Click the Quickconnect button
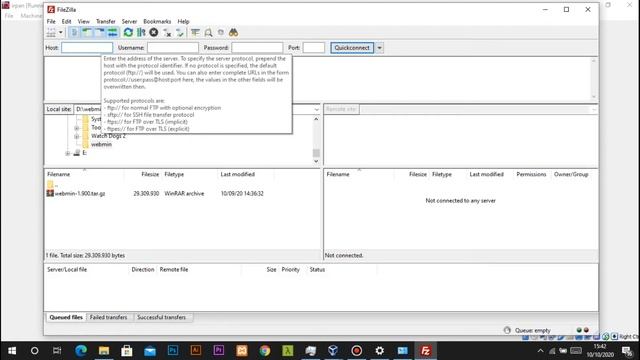The image size is (640, 360). [352, 48]
